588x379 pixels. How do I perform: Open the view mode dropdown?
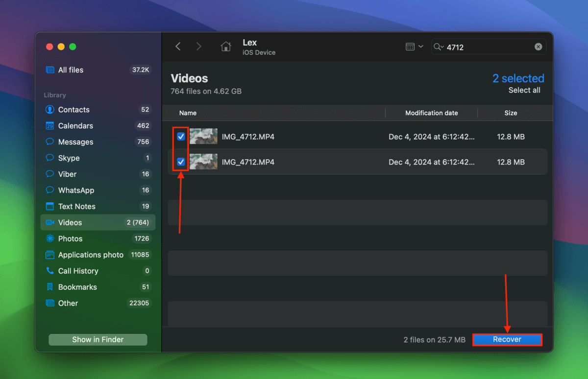pos(414,47)
